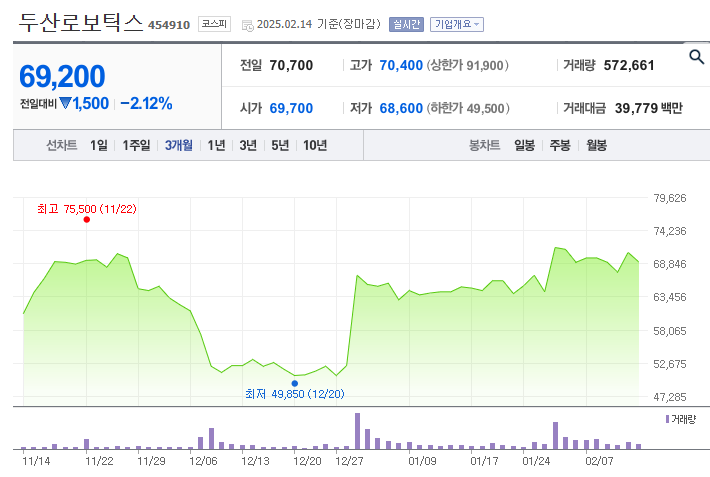
Task: Click the red 최고 marker dot
Action: (86, 220)
